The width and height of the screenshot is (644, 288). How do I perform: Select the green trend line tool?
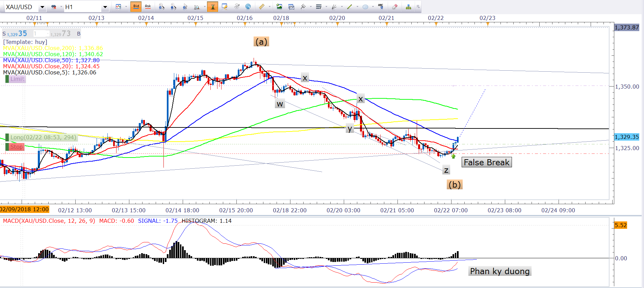350,7
